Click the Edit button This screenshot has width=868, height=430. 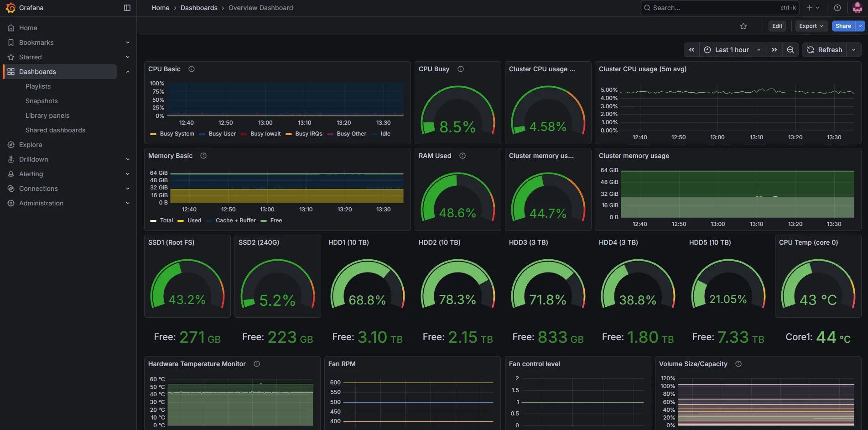pyautogui.click(x=777, y=26)
